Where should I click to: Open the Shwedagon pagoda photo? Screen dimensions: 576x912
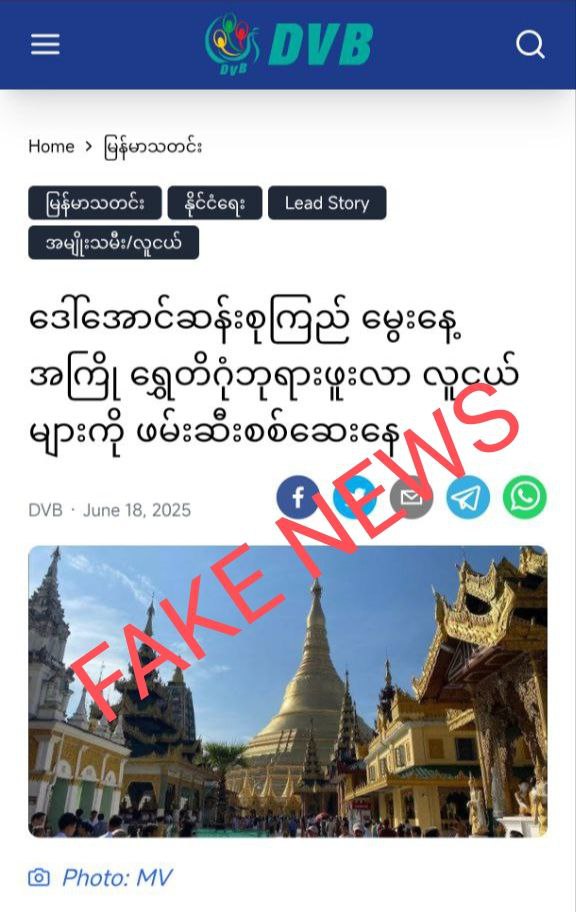coord(288,692)
